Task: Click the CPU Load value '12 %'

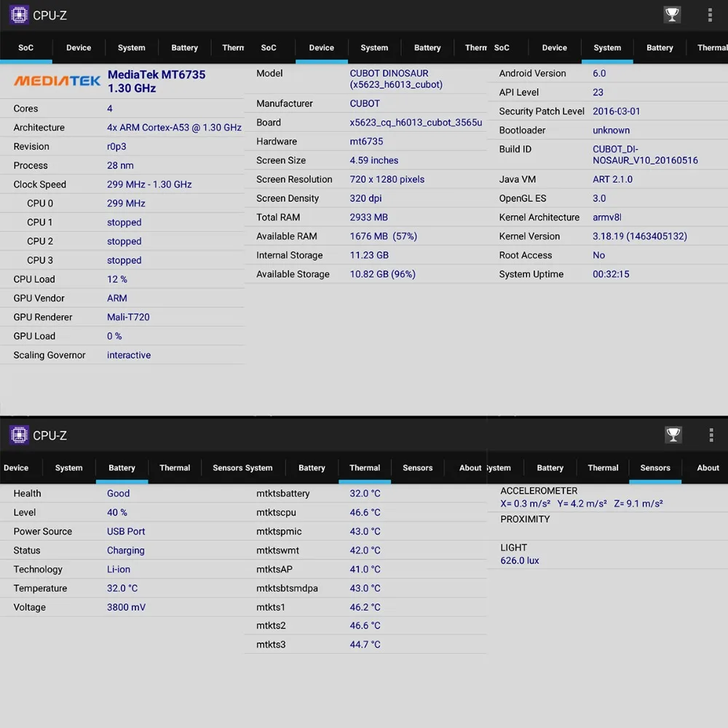Action: [117, 280]
